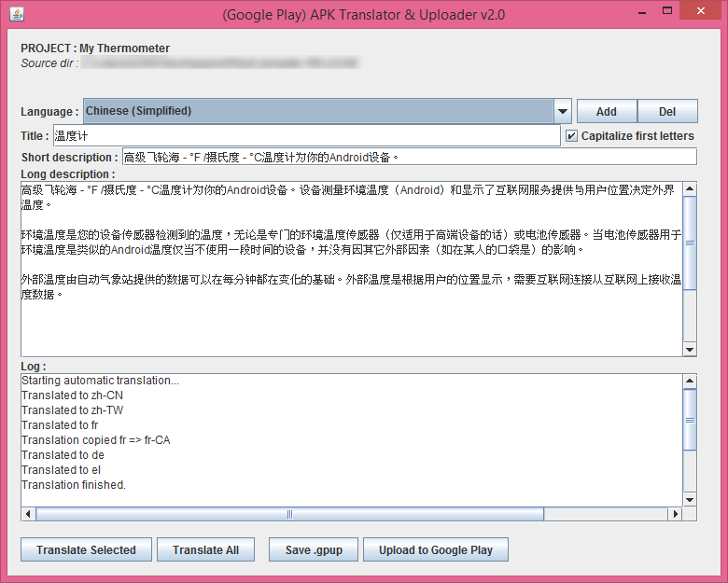Click into the Short description field
The height and width of the screenshot is (583, 728).
[410, 157]
